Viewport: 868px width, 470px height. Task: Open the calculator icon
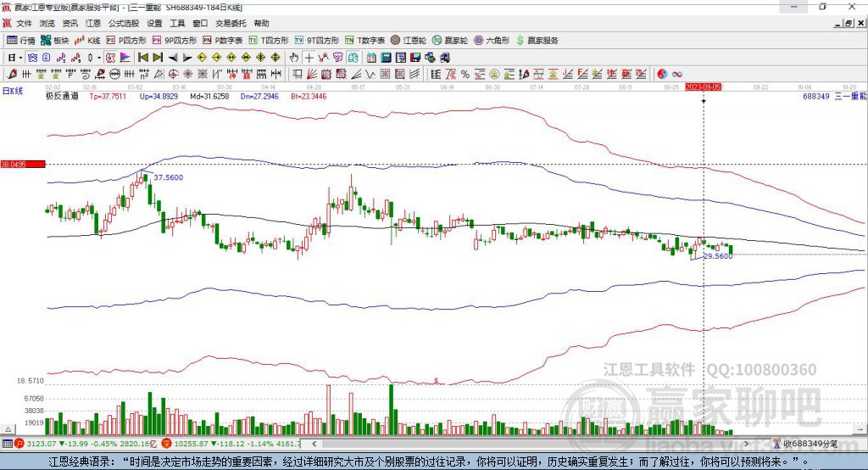pyautogui.click(x=387, y=58)
